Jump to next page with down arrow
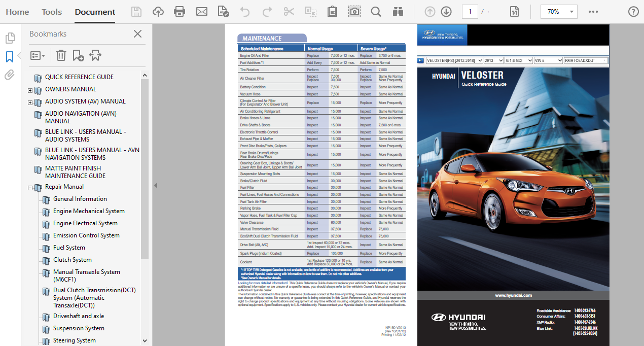This screenshot has width=644, height=346. click(x=446, y=11)
